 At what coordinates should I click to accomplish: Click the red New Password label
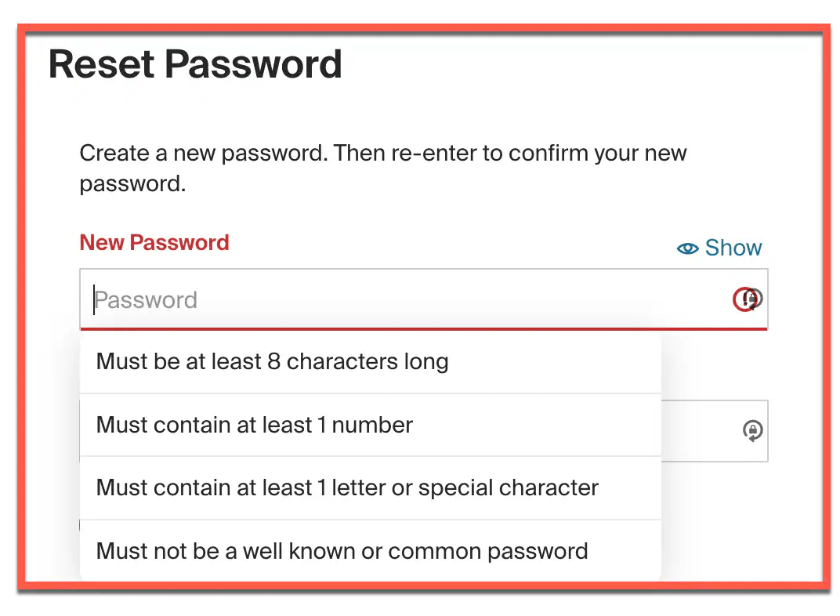point(154,243)
